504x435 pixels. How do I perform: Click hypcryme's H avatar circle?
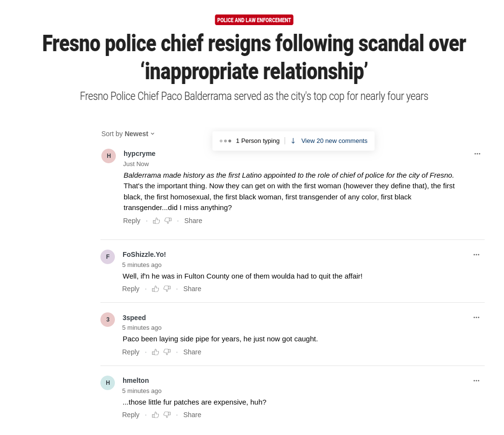tap(109, 156)
